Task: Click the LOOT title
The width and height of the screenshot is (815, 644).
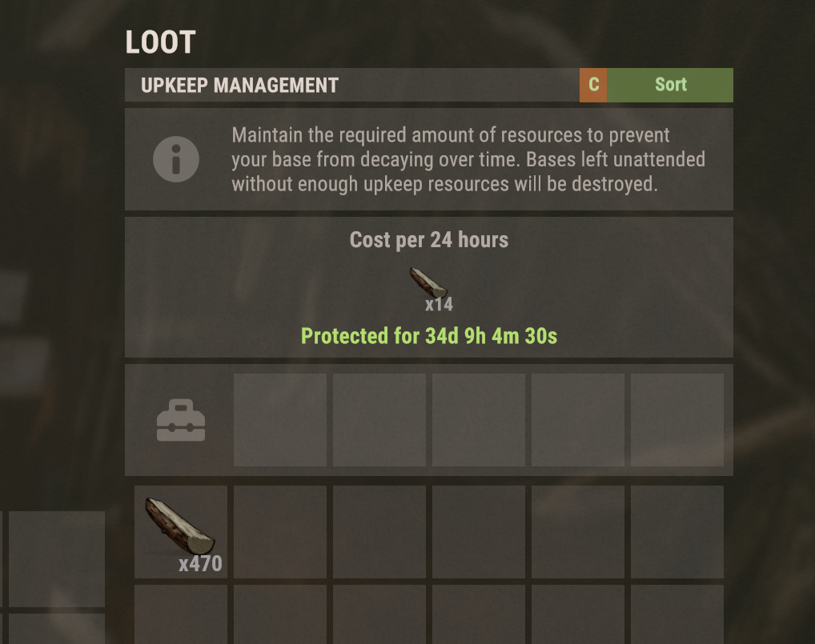Action: 161,42
